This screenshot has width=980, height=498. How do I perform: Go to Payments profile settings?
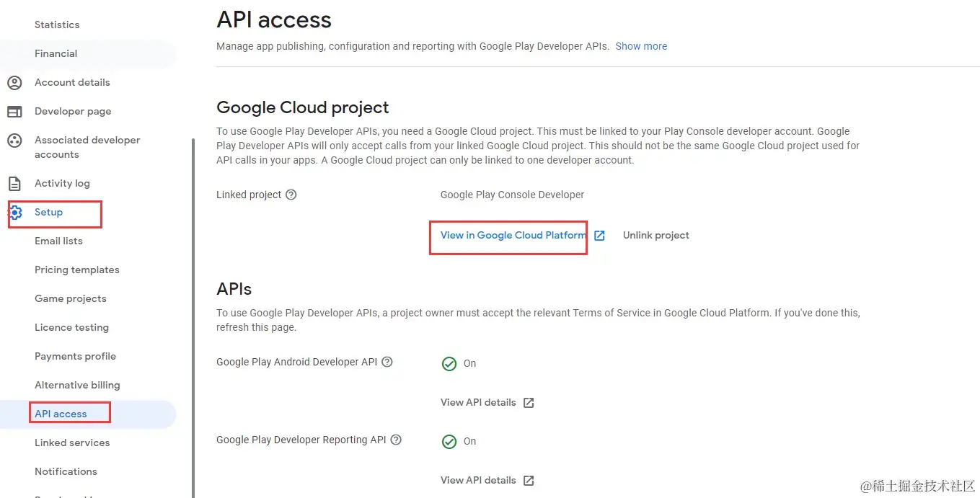(75, 356)
